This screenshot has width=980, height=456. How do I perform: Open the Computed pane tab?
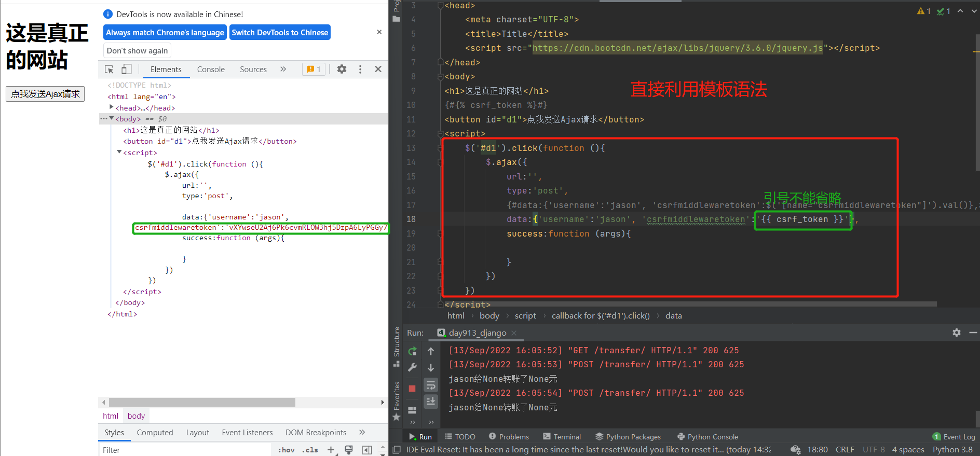point(155,433)
